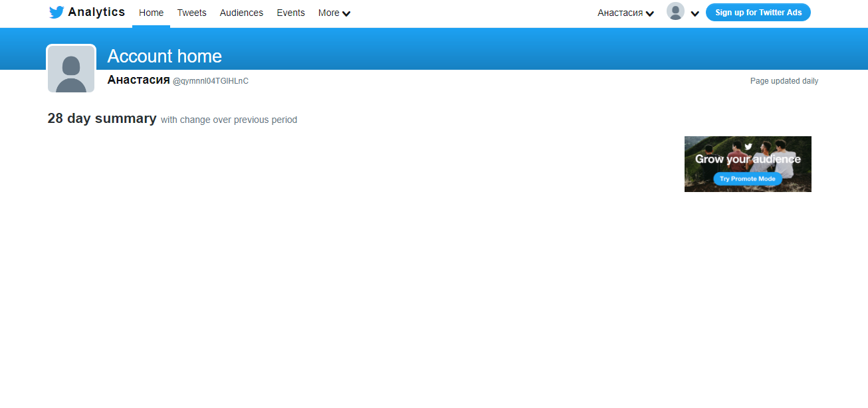The width and height of the screenshot is (868, 408).
Task: Click the large profile picture placeholder
Action: [71, 69]
